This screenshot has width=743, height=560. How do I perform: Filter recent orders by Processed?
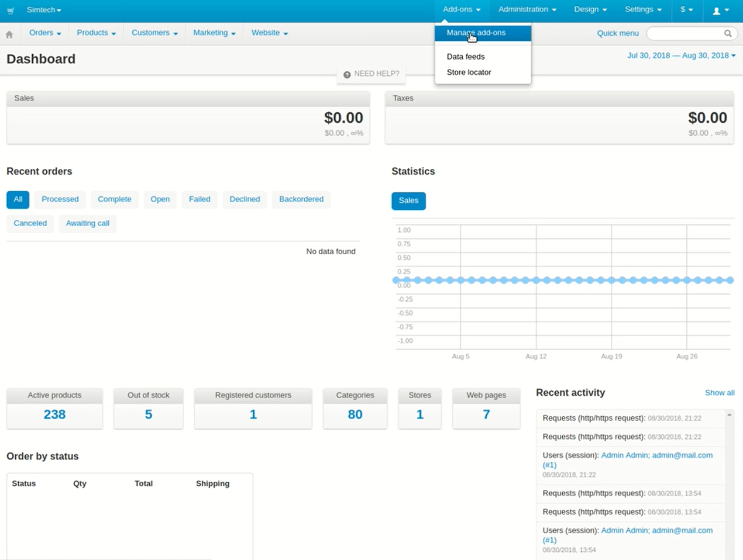coord(60,199)
